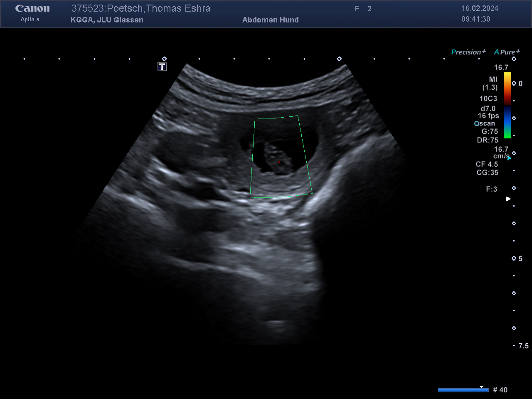Click the Abdomen Hund preset label
Viewport: 532px width, 399px height.
[x=271, y=20]
